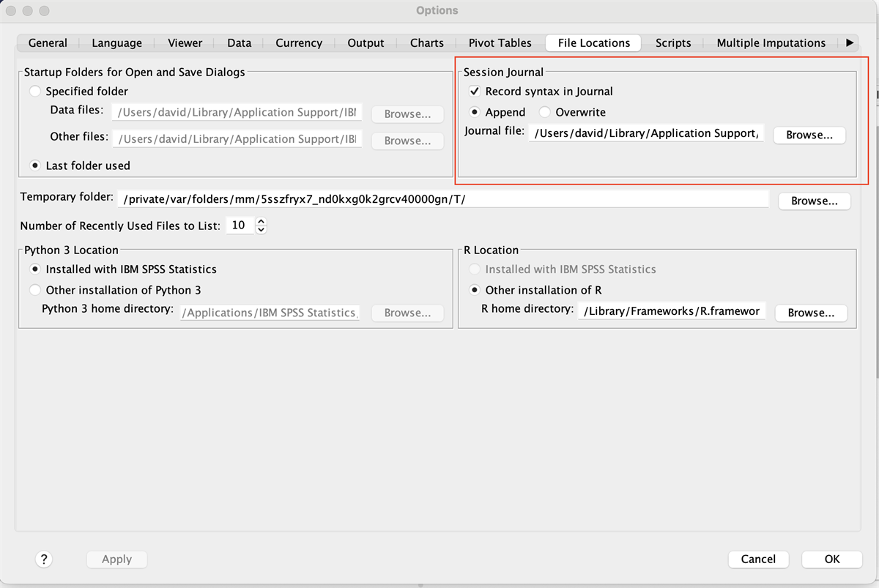
Task: Choose Other installation of Python 3
Action: [x=35, y=290]
